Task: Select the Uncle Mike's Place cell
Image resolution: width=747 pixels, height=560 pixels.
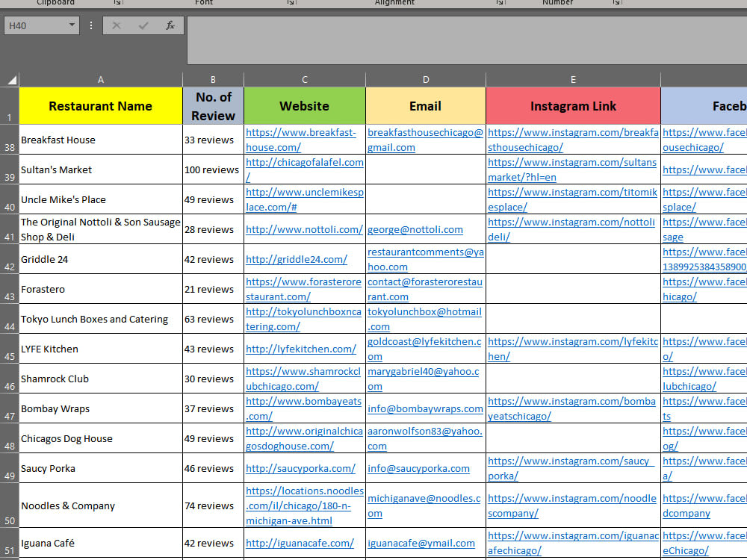Action: click(101, 199)
